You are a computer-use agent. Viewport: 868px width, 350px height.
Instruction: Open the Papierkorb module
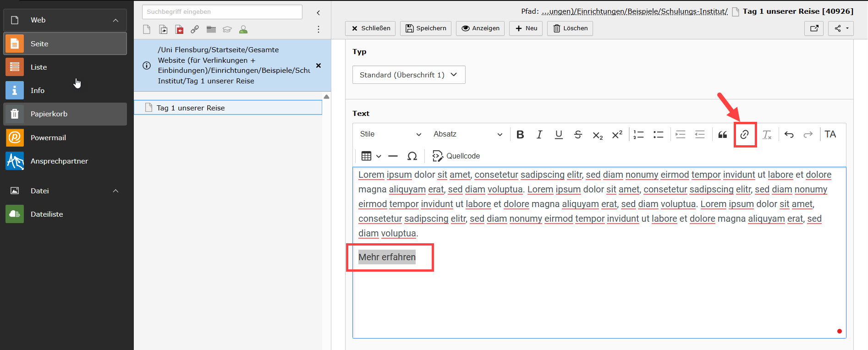pos(49,114)
